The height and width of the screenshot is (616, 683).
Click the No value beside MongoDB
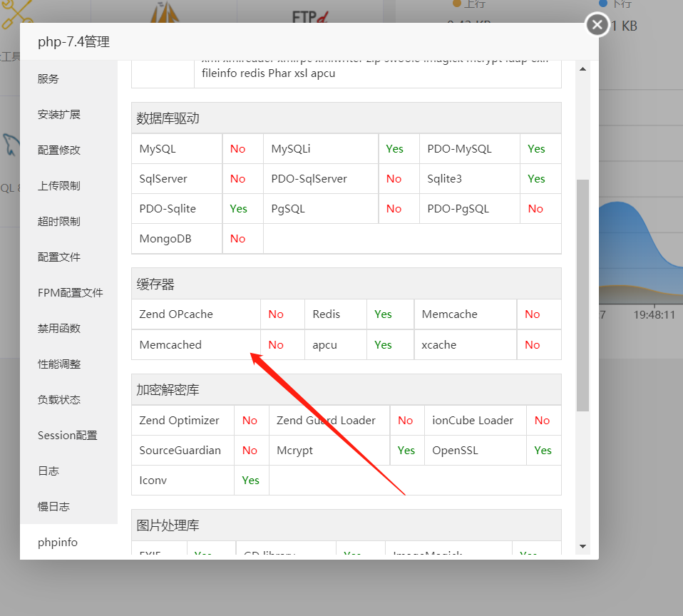(x=238, y=239)
